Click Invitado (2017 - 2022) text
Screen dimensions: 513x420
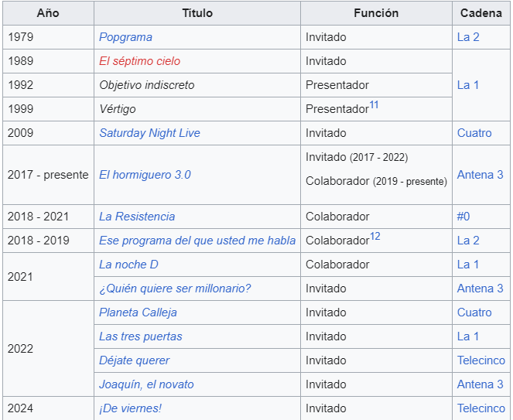coord(357,157)
